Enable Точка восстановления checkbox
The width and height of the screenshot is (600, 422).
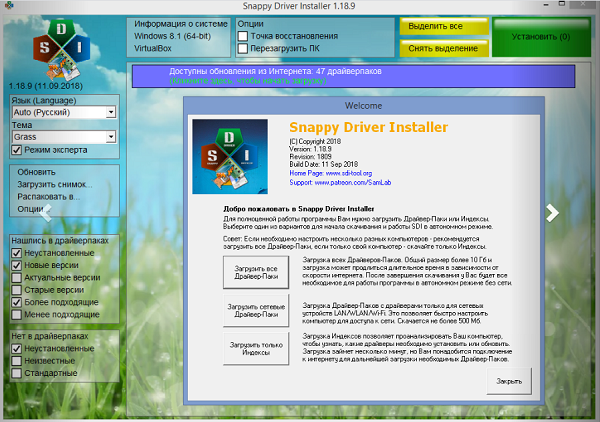click(x=243, y=36)
